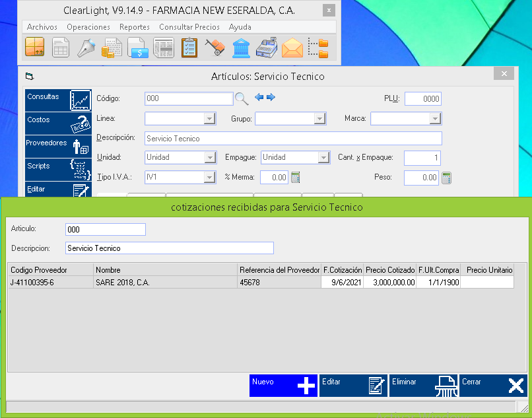Image resolution: width=532 pixels, height=418 pixels.
Task: Click the magnifier search icon beside Código
Action: 242,98
